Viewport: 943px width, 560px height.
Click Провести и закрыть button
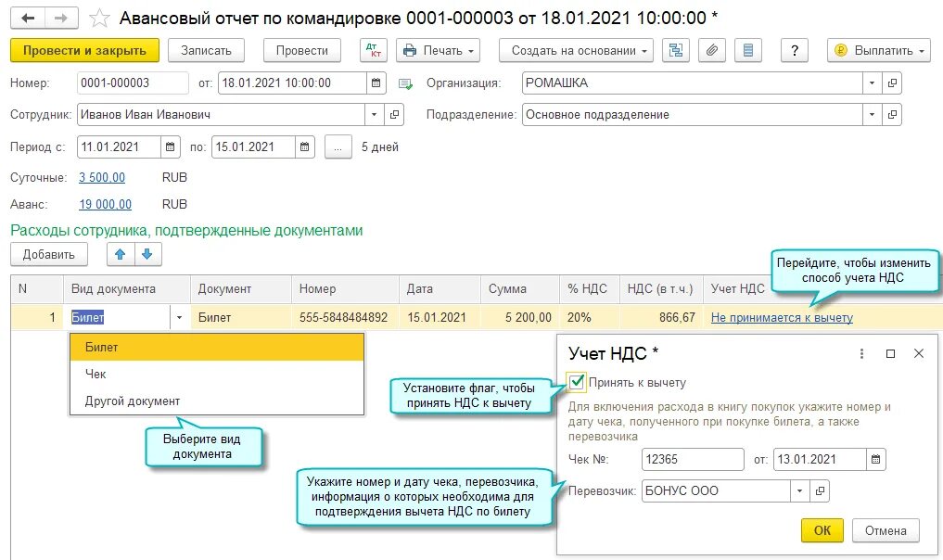pyautogui.click(x=84, y=50)
